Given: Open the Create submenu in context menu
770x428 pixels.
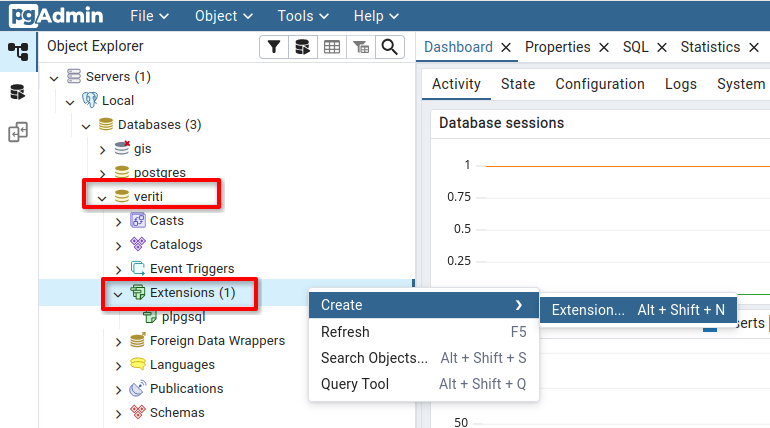Looking at the screenshot, I should coord(424,305).
